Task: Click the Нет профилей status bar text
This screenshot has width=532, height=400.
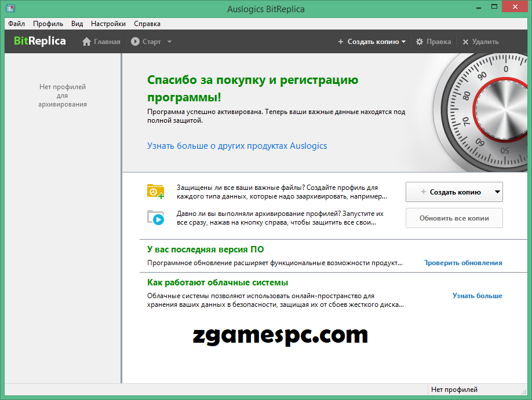Action: click(x=454, y=390)
